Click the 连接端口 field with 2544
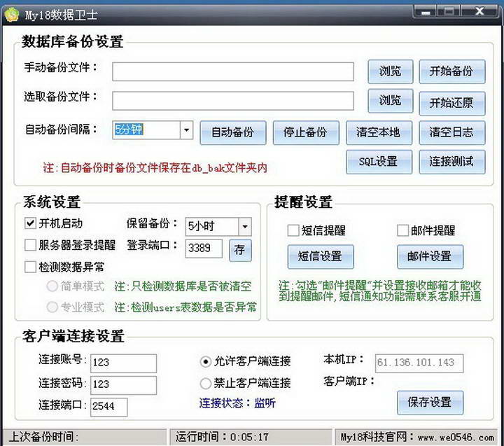The image size is (504, 446). click(108, 407)
